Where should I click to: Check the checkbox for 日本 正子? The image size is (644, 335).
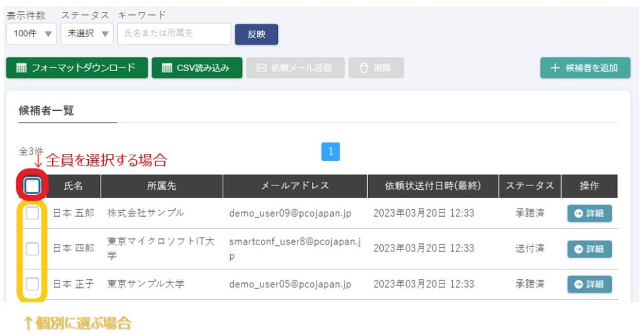pyautogui.click(x=32, y=284)
